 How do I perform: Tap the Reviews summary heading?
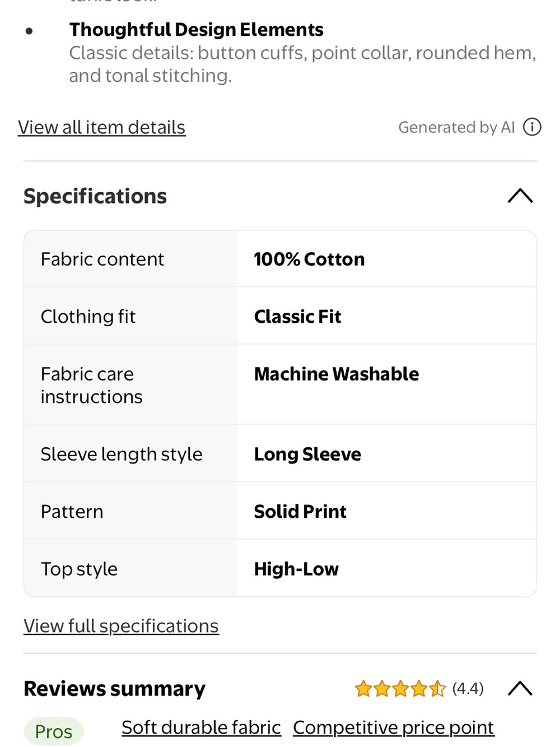[x=114, y=689]
